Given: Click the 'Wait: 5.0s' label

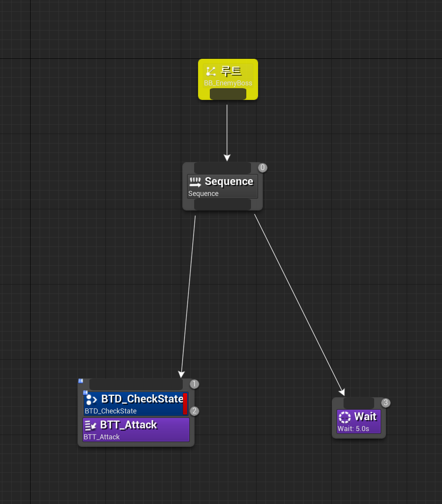Looking at the screenshot, I should coord(353,429).
